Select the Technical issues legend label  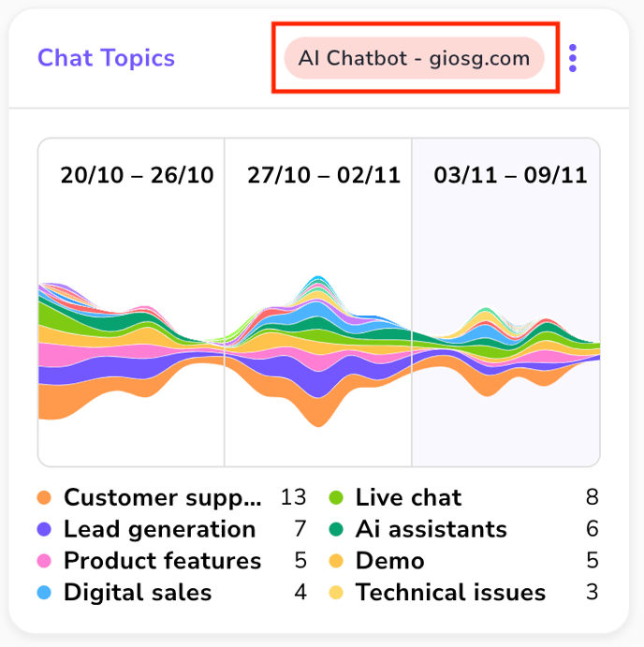[450, 593]
